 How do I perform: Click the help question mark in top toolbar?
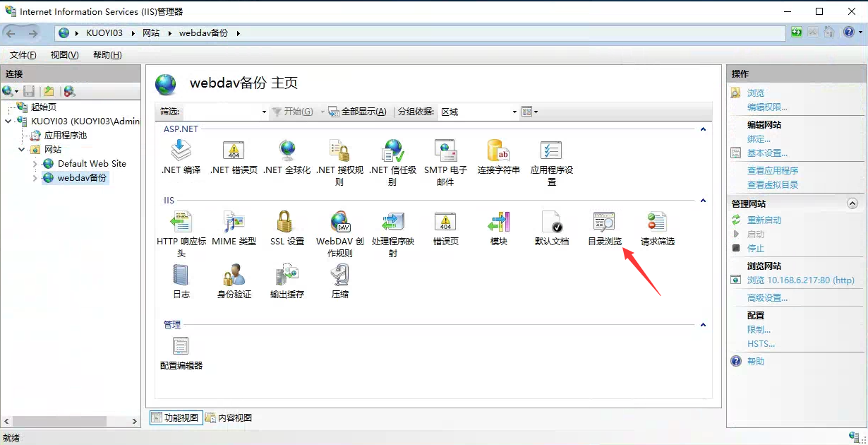[849, 32]
